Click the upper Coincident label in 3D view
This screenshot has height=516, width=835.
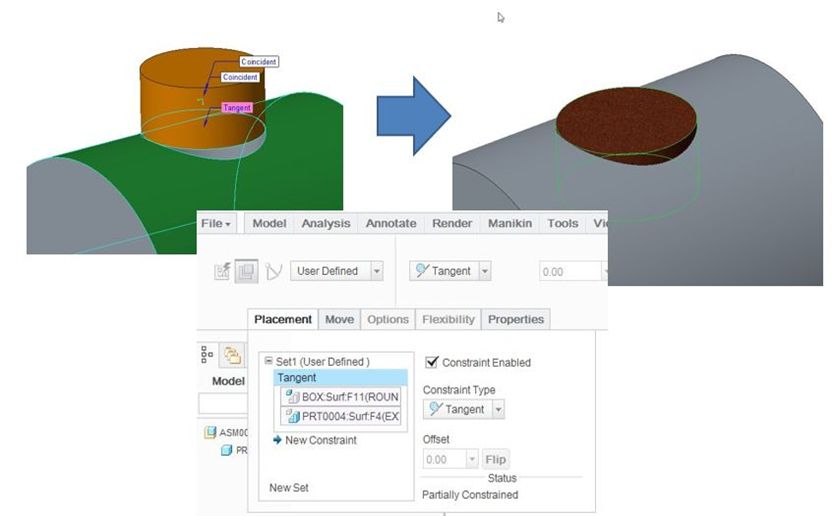259,62
